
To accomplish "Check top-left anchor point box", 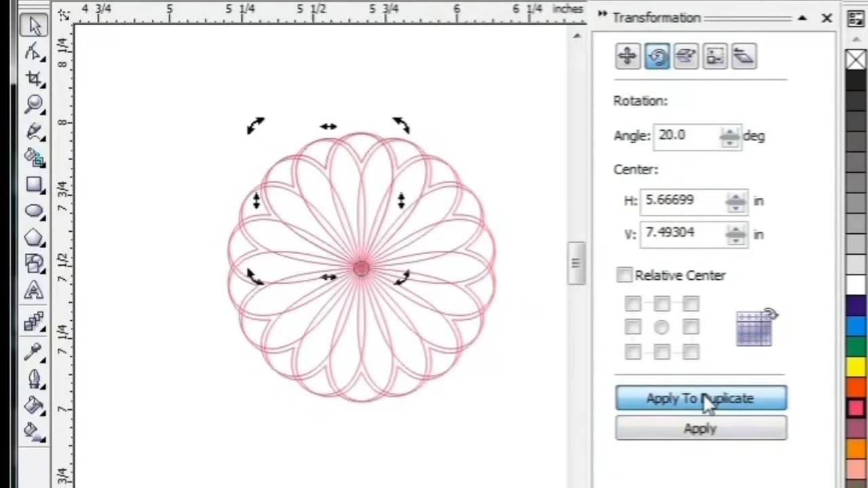I will click(633, 304).
